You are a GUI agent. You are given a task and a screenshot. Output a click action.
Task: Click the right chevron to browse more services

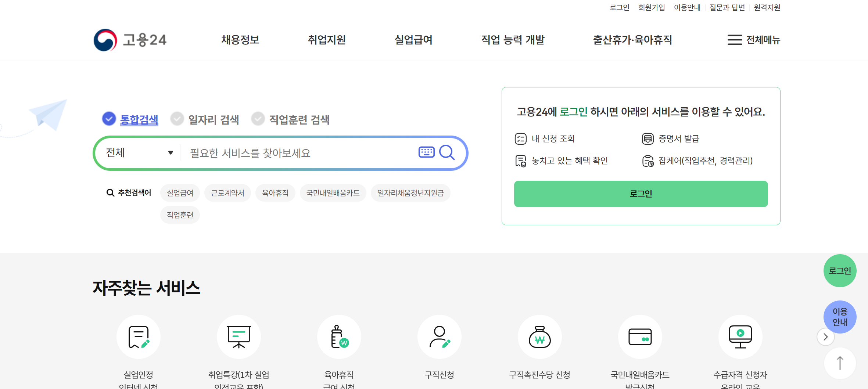click(825, 336)
